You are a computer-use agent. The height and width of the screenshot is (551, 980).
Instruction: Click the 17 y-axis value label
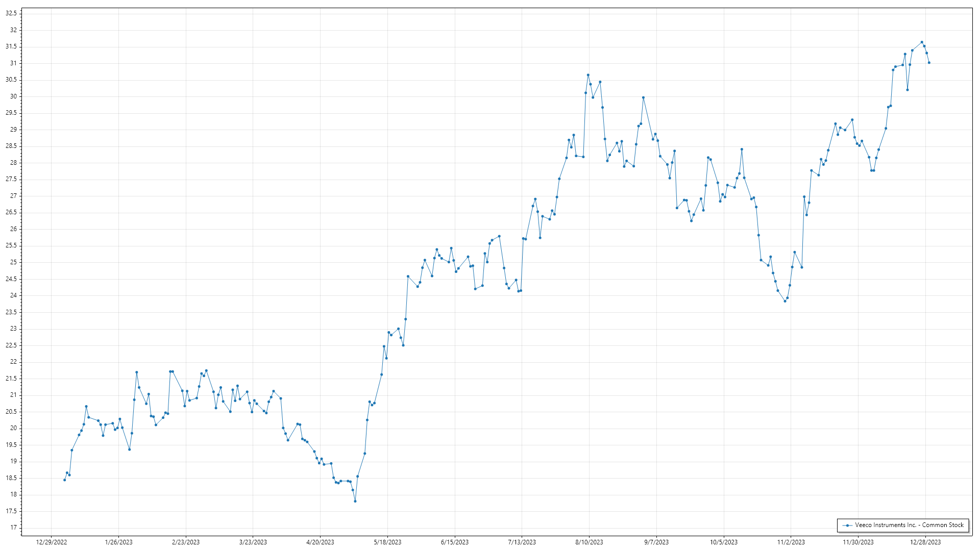click(x=13, y=528)
